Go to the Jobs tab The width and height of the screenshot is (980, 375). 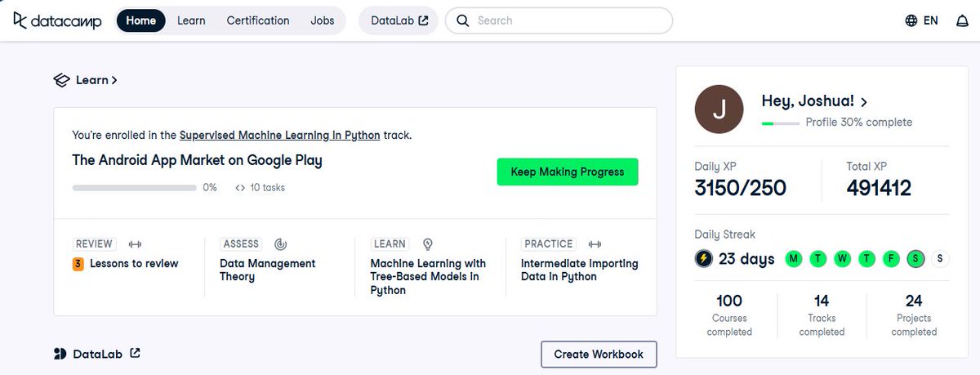click(323, 20)
